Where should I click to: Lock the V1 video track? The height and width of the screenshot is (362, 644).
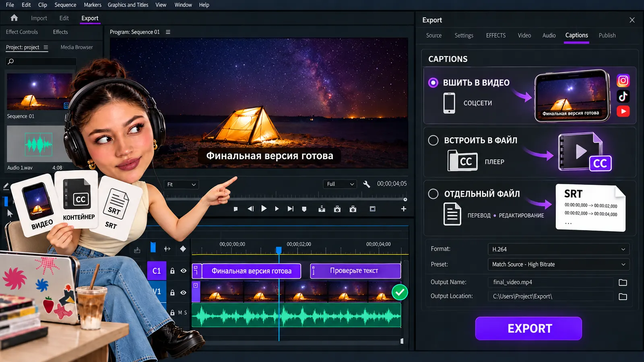click(x=172, y=292)
